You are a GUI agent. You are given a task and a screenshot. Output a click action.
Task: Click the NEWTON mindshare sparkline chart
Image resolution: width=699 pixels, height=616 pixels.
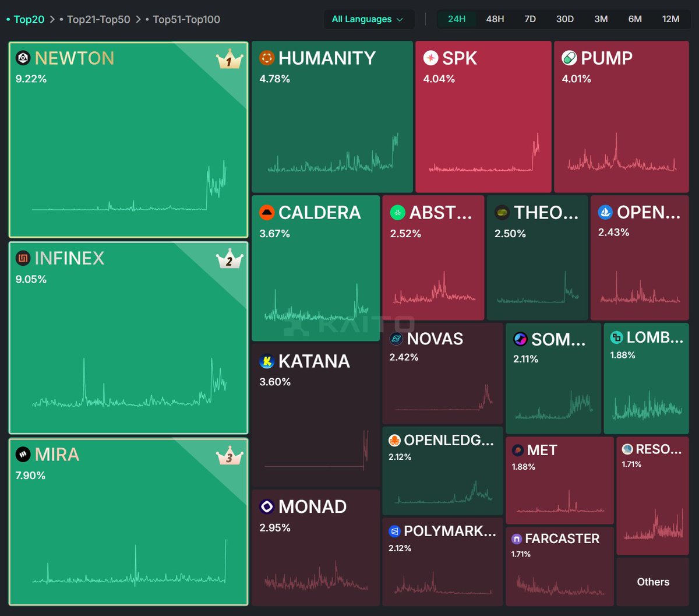(x=129, y=185)
